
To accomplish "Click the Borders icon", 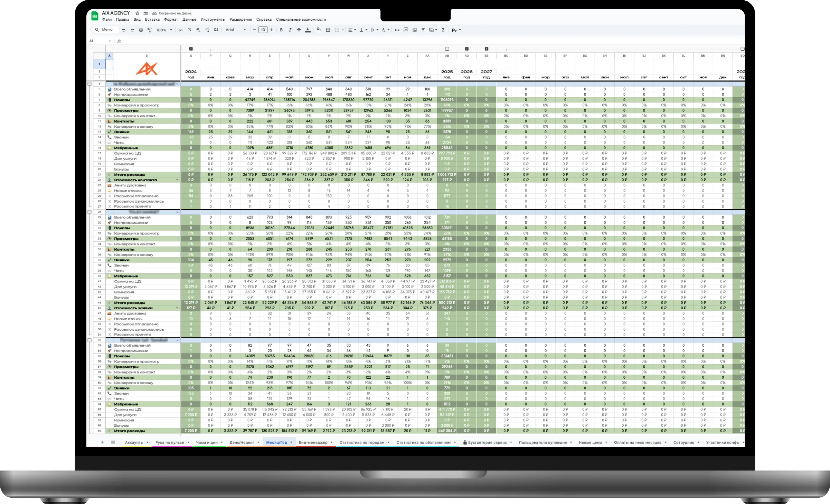I will tap(328, 30).
